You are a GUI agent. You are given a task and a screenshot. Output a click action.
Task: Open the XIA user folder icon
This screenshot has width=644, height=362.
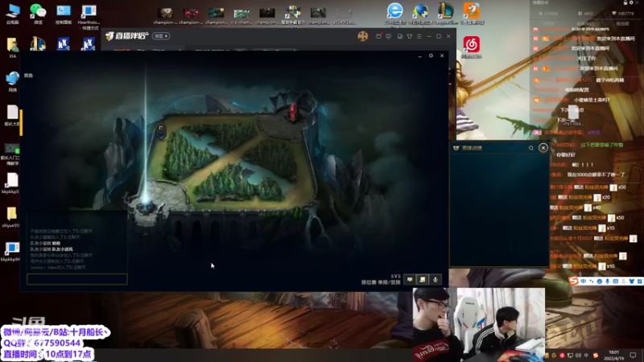pos(12,47)
